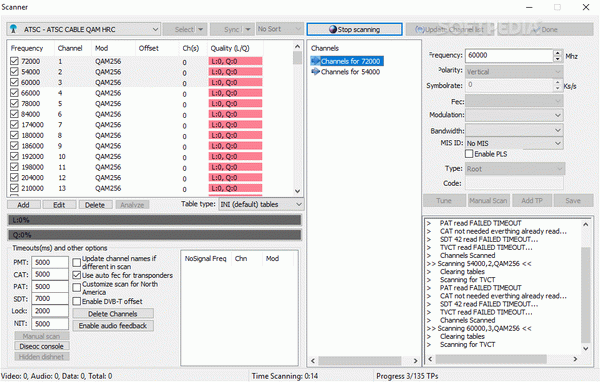
Task: Check the Enable PLS checkbox
Action: click(x=469, y=154)
